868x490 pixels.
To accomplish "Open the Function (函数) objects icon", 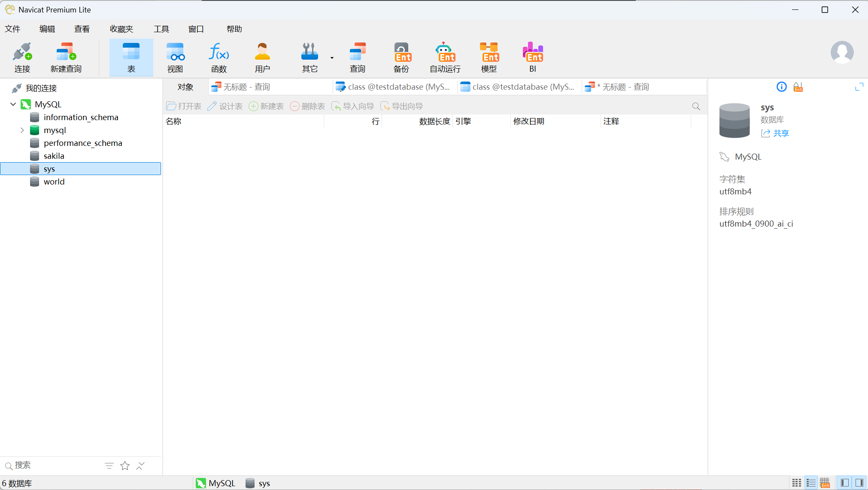I will click(219, 57).
